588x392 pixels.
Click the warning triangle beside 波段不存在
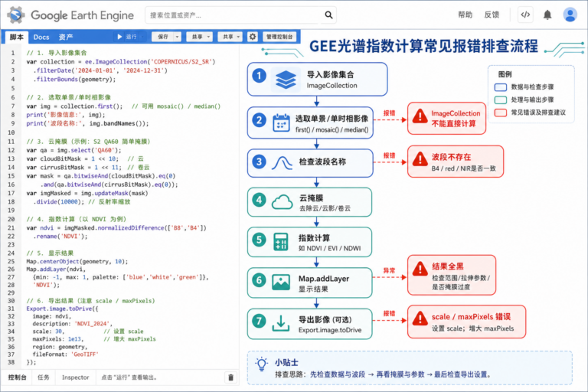pyautogui.click(x=420, y=159)
